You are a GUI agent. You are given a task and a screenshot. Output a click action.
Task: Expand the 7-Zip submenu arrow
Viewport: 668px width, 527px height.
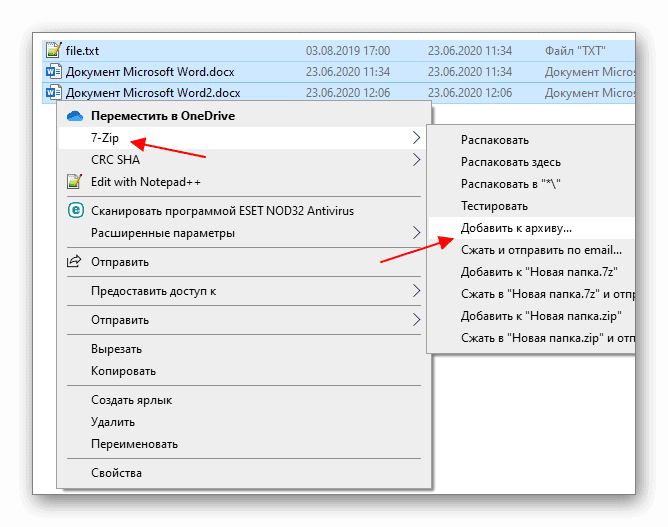416,138
